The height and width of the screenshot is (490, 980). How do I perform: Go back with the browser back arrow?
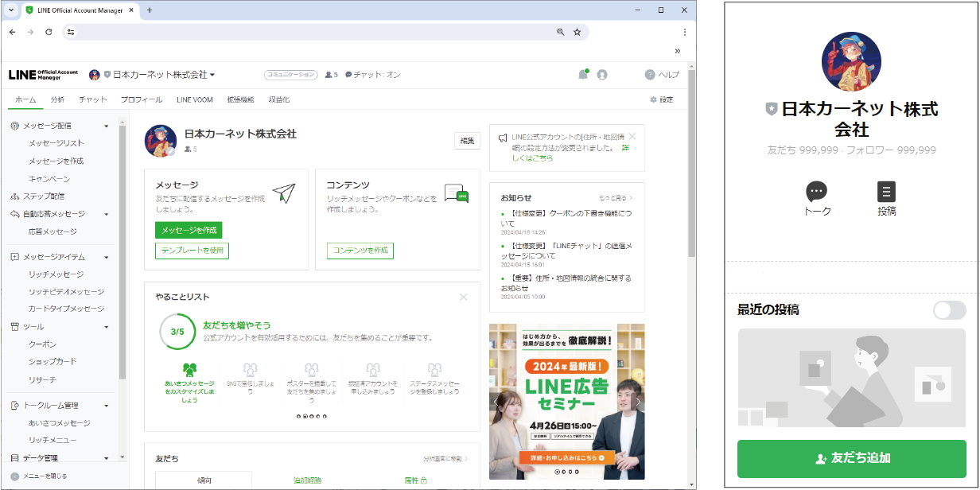[x=12, y=32]
